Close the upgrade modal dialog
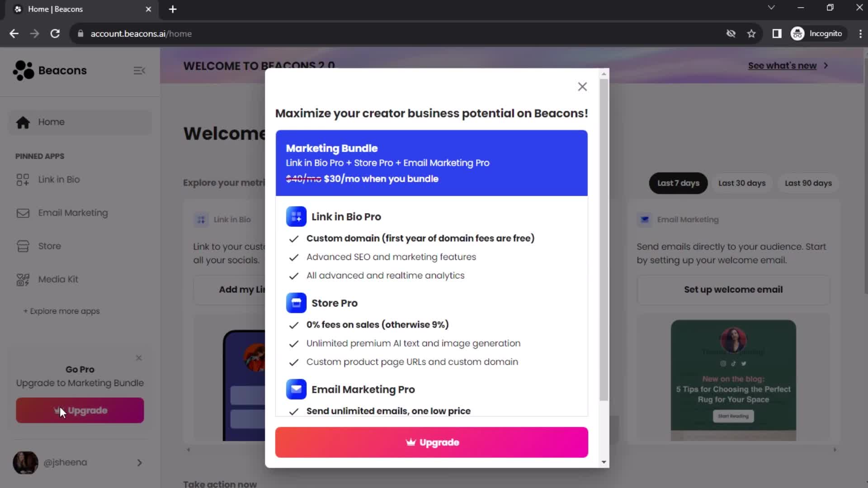868x488 pixels. point(582,86)
